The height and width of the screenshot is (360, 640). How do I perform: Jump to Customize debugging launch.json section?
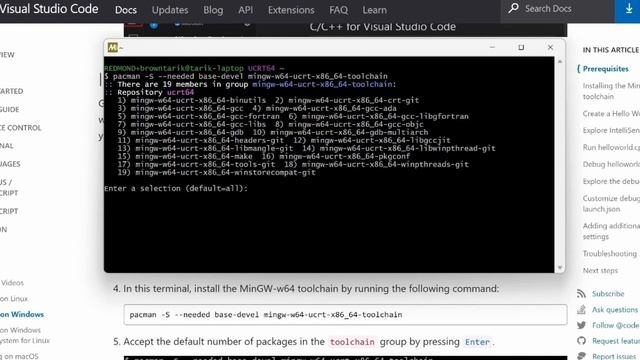[x=611, y=203]
